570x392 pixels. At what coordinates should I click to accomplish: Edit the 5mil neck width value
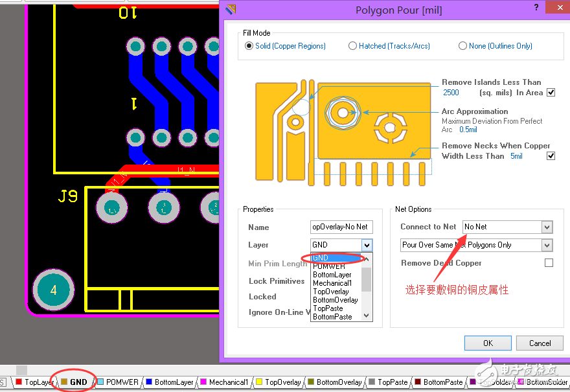tap(517, 156)
